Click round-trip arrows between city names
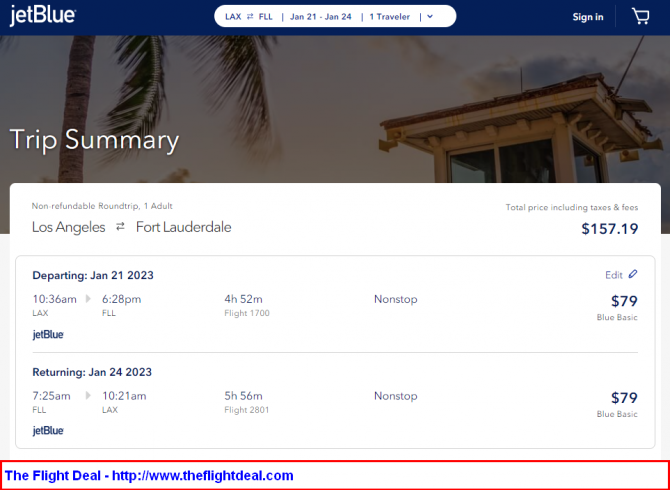This screenshot has width=670, height=490. [x=120, y=226]
